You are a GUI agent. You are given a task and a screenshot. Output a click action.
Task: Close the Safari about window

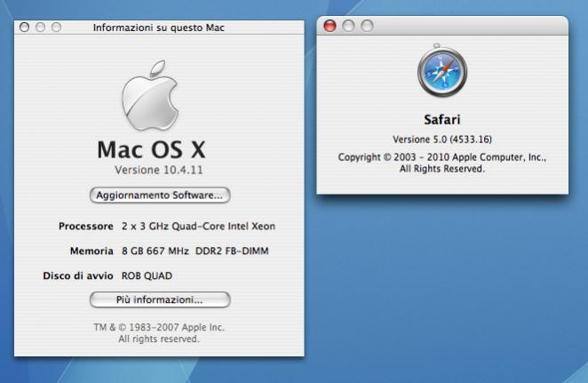[330, 26]
